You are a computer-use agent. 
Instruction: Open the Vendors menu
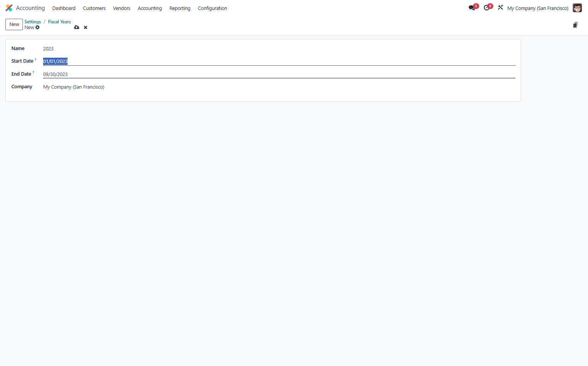pyautogui.click(x=122, y=8)
